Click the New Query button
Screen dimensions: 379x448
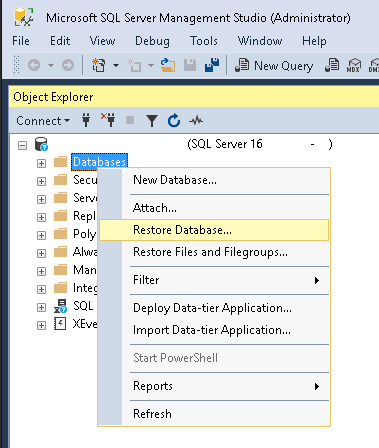(x=274, y=65)
